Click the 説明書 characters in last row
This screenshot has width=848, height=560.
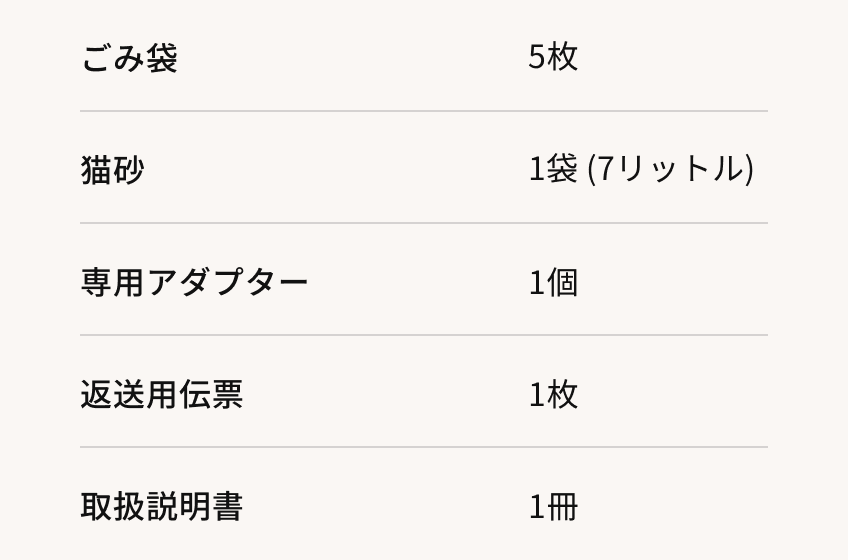tap(194, 506)
